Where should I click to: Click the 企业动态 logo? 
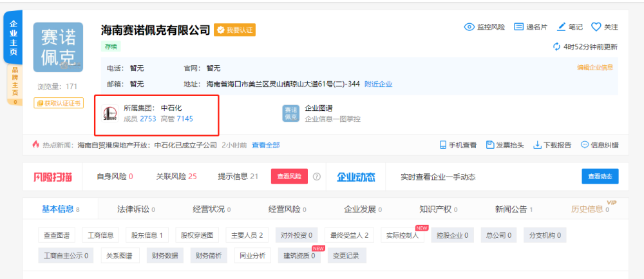(x=356, y=177)
